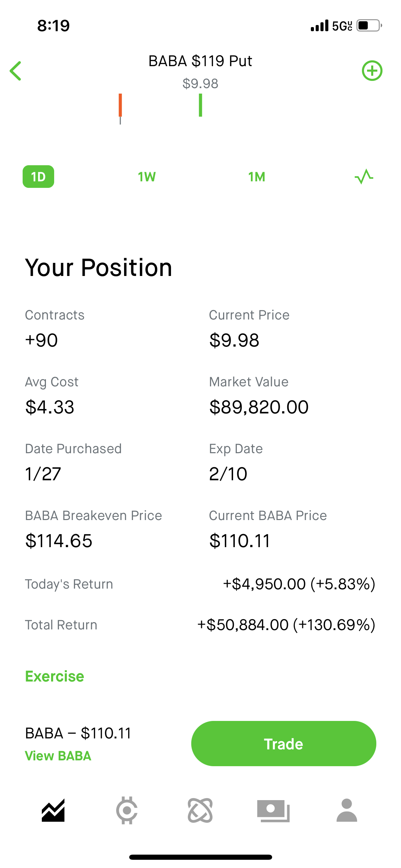
Task: Open the crypto coin tab icon
Action: click(127, 810)
